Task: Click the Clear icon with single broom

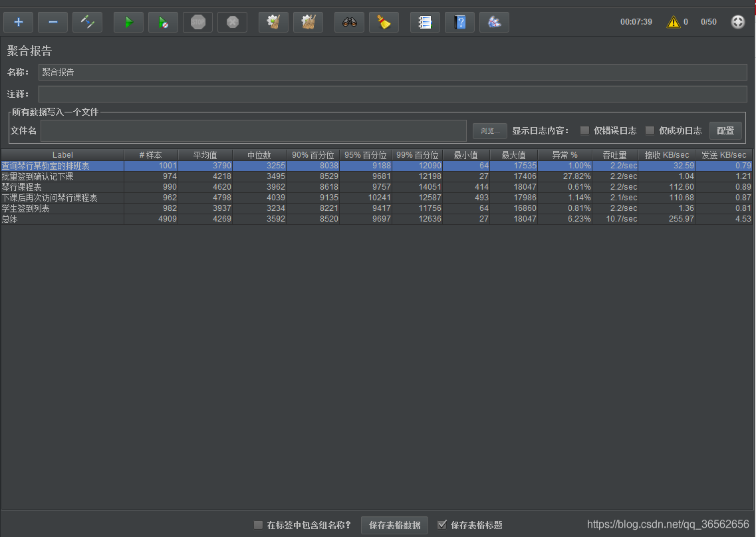Action: point(273,22)
